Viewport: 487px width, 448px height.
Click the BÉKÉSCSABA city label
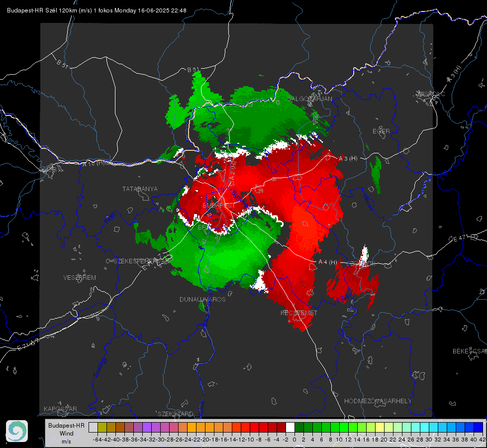[470, 351]
